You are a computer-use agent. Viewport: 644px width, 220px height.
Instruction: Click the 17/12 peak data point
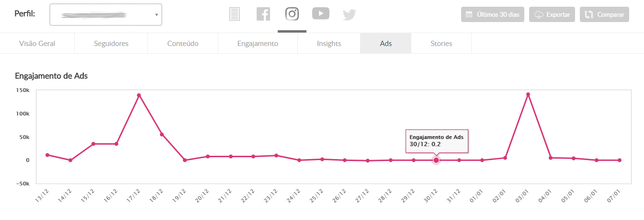tap(139, 95)
